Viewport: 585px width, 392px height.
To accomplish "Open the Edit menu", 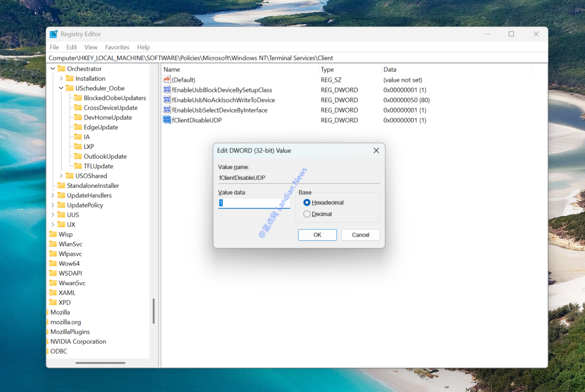I will [71, 47].
